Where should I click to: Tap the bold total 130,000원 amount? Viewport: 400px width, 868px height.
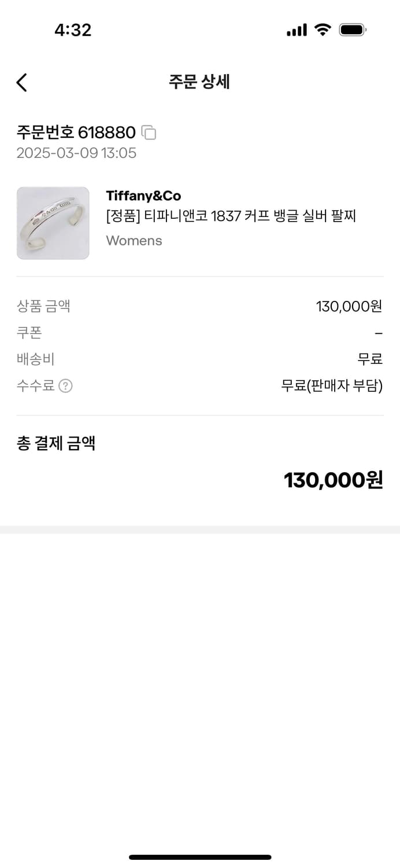333,480
